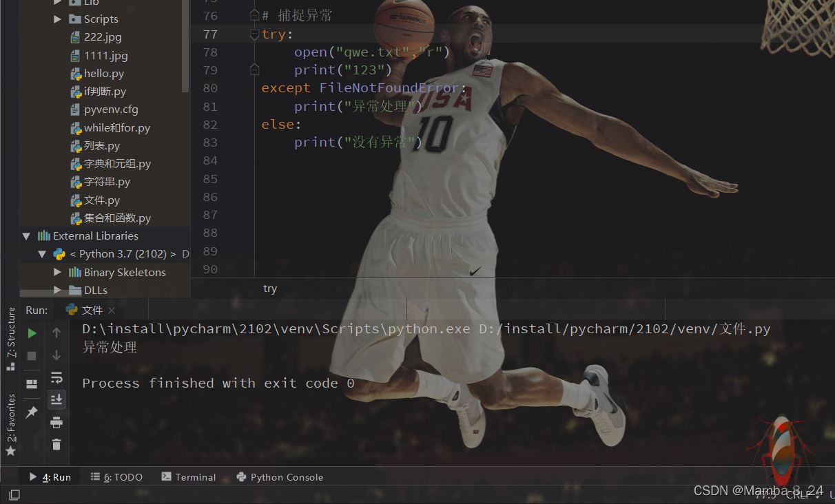Click the project tree vertical scrollbar
Viewport: 835px width, 504px height.
click(185, 45)
